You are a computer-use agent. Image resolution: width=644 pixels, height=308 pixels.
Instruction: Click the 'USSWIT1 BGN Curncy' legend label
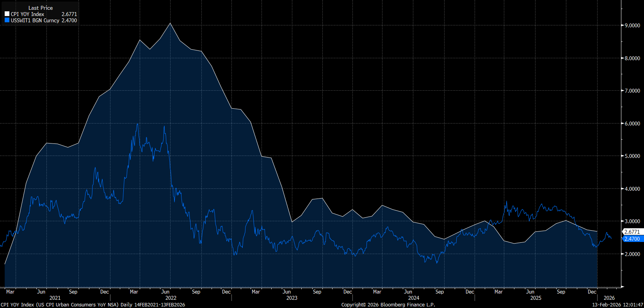click(x=35, y=20)
